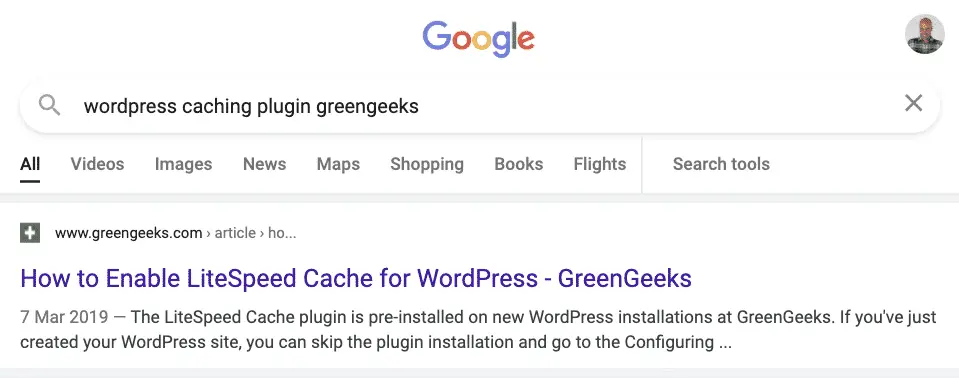Viewport: 959px width, 378px height.
Task: Switch to the Videos tab
Action: pyautogui.click(x=97, y=164)
